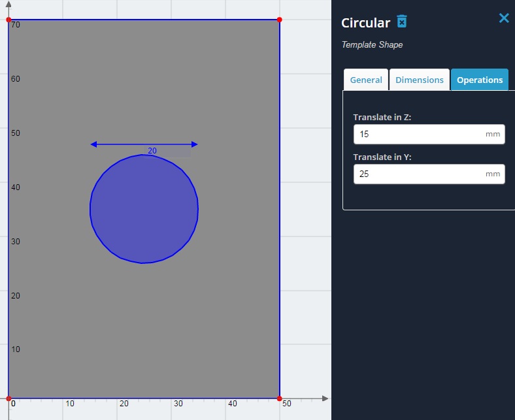Click the diameter dimension value 20
Viewport: 515px width, 420px height.
point(152,151)
